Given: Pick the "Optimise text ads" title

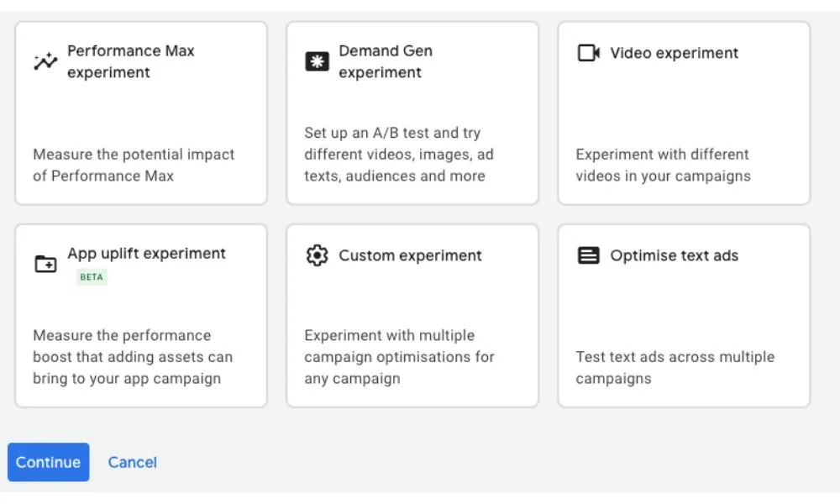Looking at the screenshot, I should coord(675,255).
